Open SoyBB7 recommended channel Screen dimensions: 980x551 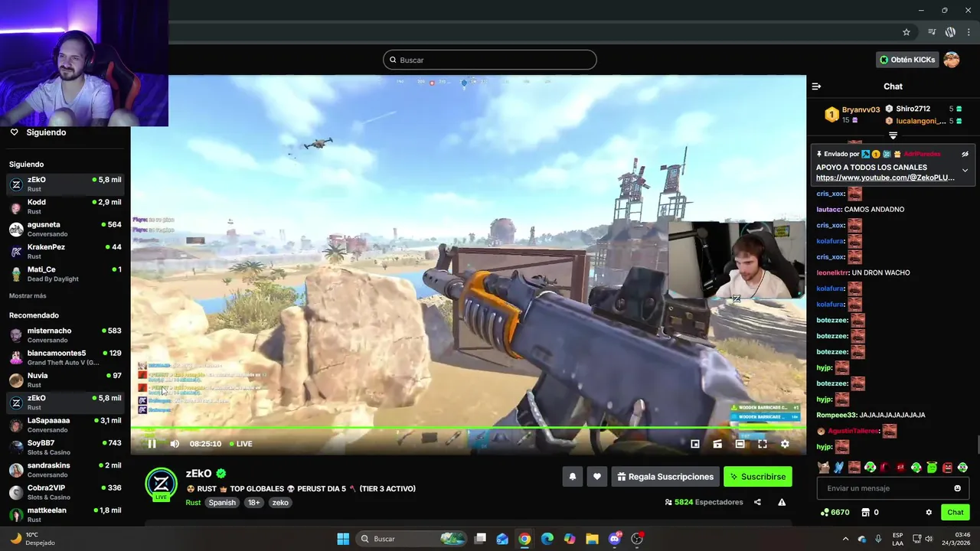tap(65, 447)
